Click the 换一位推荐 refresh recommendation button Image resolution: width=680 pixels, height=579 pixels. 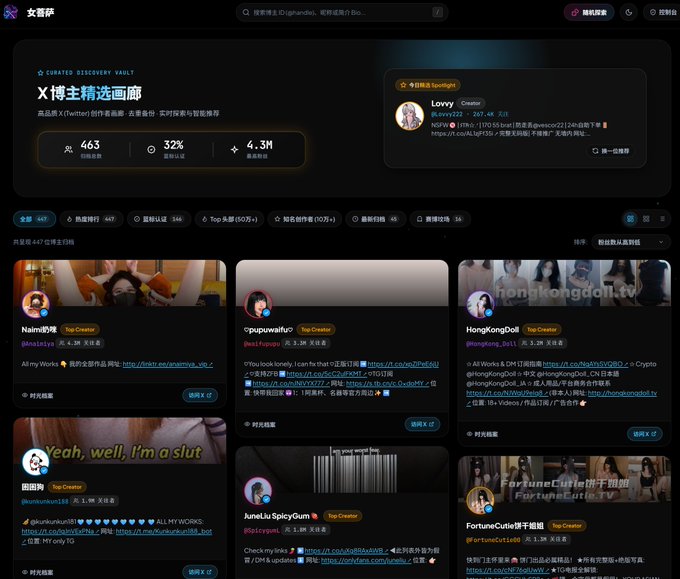coord(611,151)
